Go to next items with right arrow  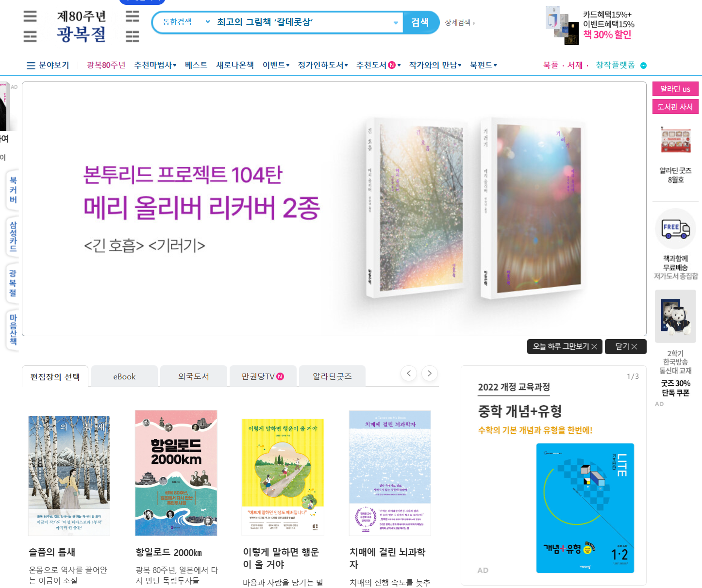pos(430,374)
